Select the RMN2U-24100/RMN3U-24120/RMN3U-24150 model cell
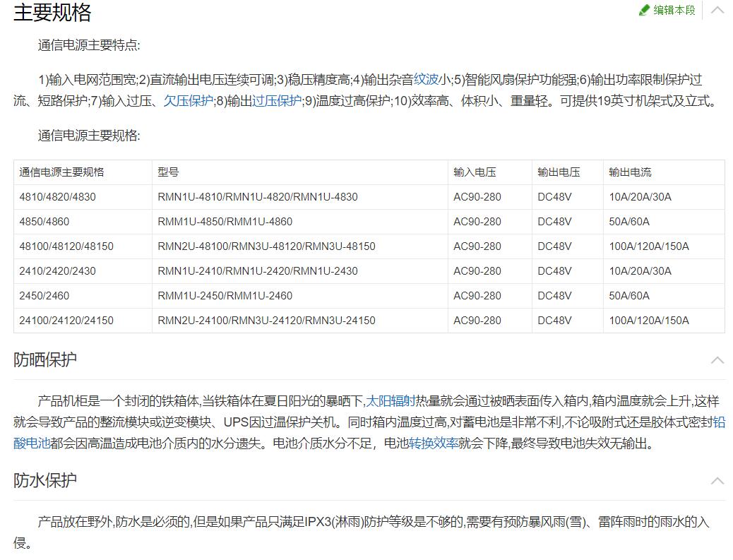This screenshot has width=733, height=560. click(266, 321)
